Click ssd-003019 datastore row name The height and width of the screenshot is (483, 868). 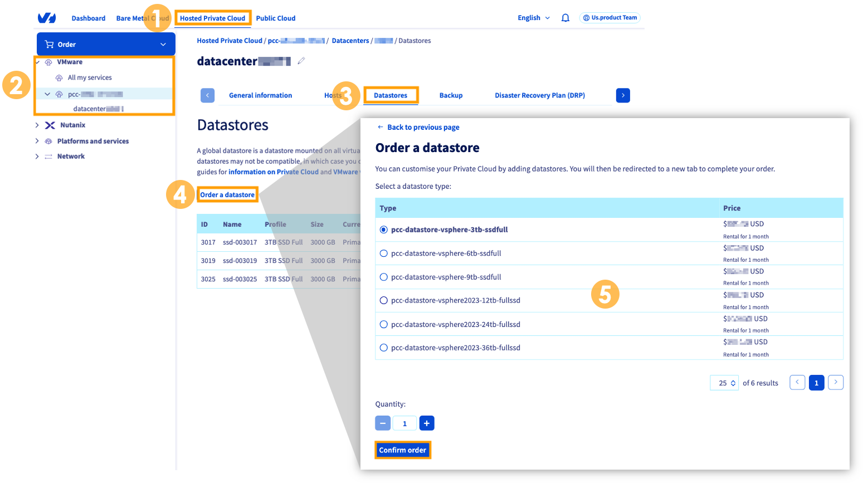point(240,261)
